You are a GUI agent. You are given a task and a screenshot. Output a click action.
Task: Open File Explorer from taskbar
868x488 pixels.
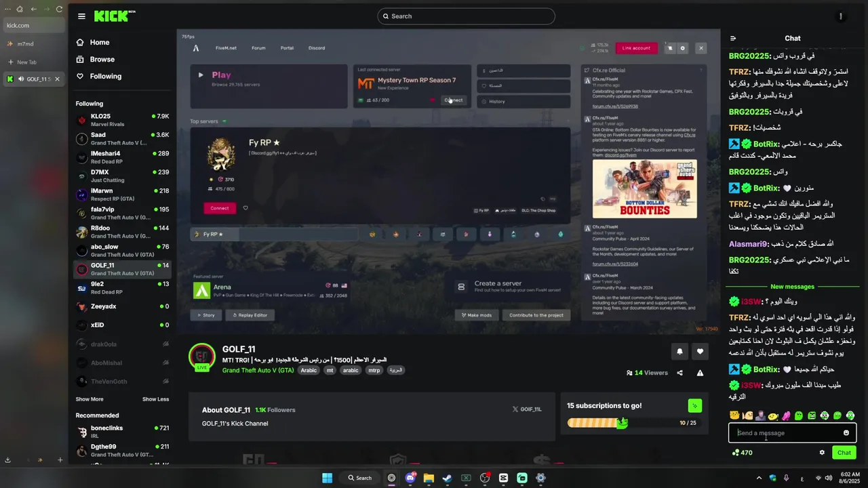[429, 478]
